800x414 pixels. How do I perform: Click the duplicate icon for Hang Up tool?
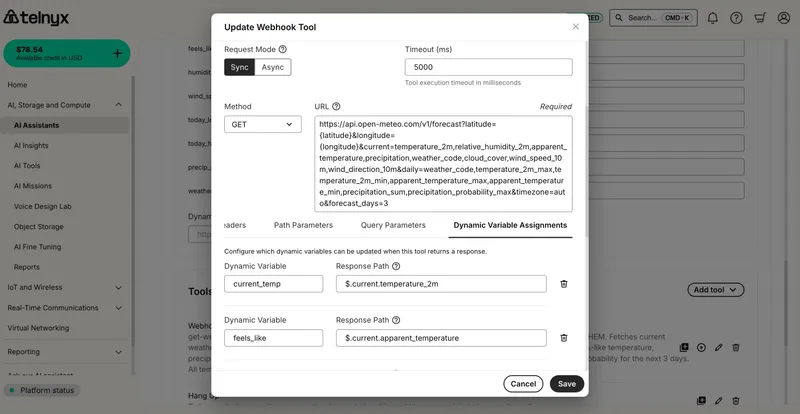tap(702, 401)
